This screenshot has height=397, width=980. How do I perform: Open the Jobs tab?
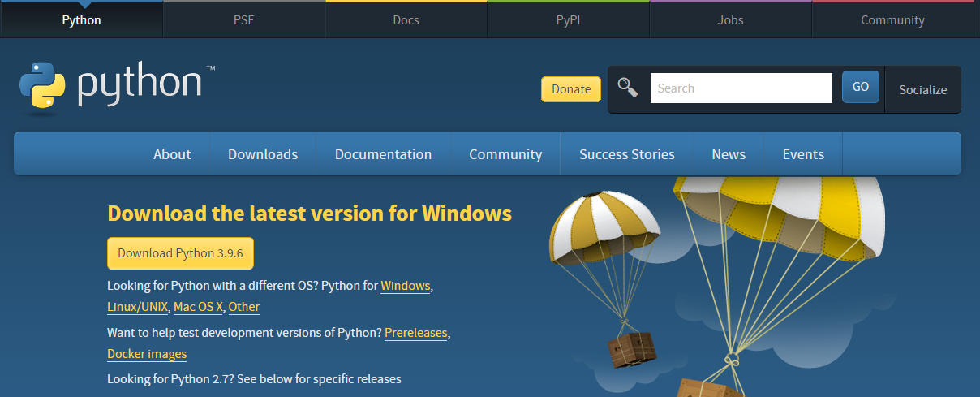730,19
